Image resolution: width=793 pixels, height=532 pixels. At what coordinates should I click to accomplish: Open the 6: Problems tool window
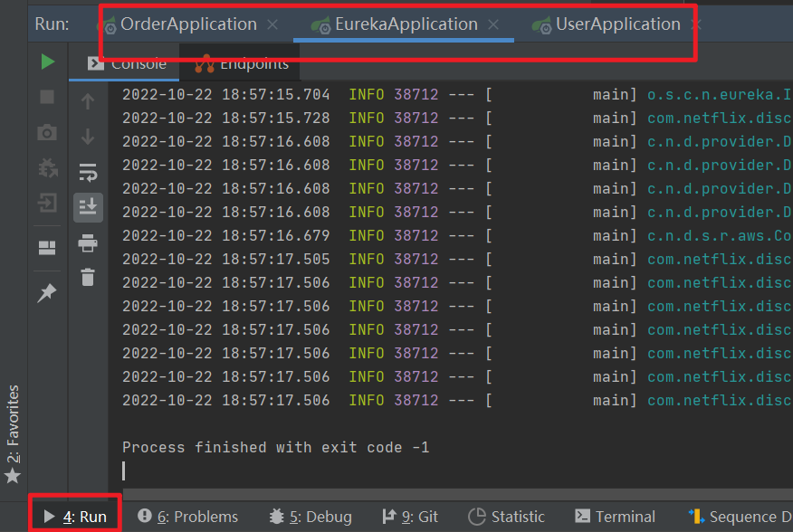coord(187,517)
